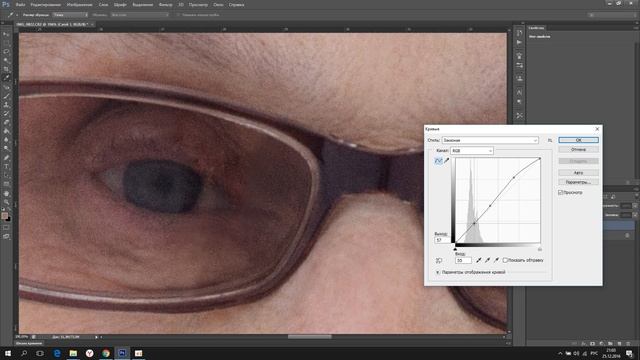The width and height of the screenshot is (640, 360).
Task: Click the horizontal scrollbar under canvas
Action: point(310,337)
